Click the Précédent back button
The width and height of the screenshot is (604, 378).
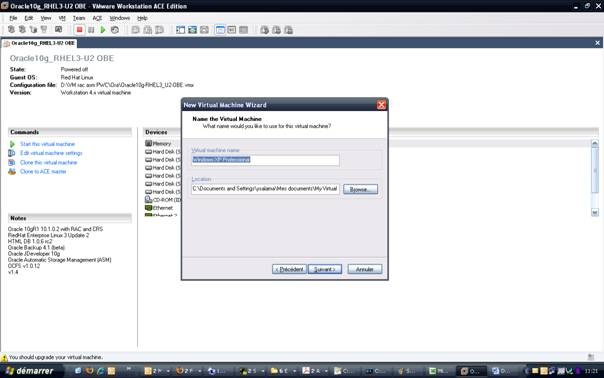point(289,269)
